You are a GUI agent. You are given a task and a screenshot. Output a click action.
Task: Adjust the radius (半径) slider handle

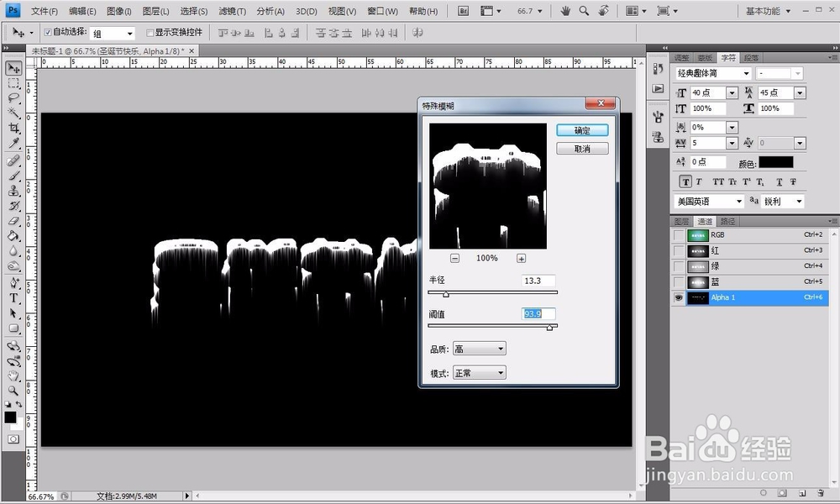pos(446,294)
